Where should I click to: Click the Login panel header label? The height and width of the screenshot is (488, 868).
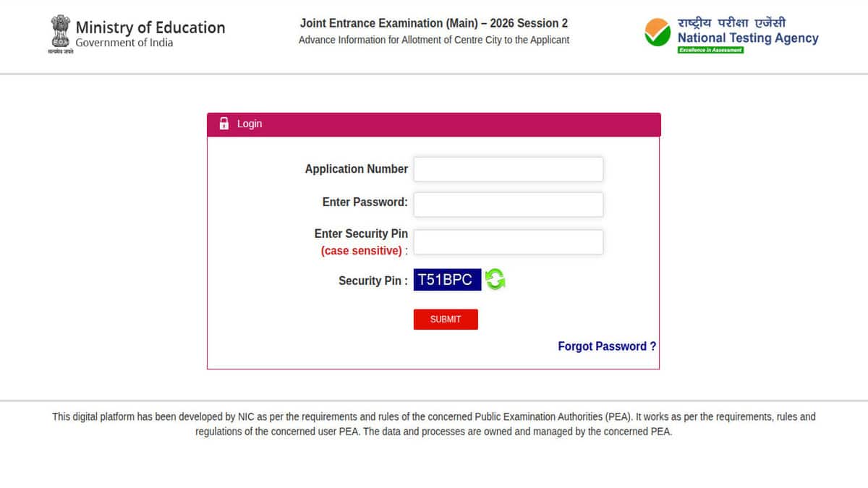250,124
